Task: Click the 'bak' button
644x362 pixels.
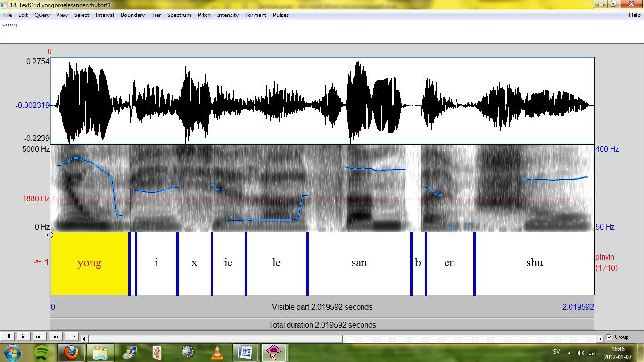Action: click(x=72, y=337)
